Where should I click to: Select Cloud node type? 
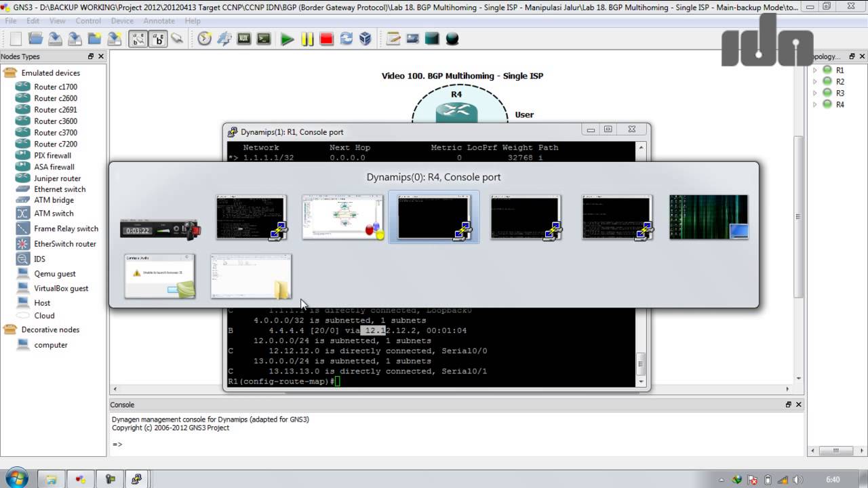pos(44,316)
